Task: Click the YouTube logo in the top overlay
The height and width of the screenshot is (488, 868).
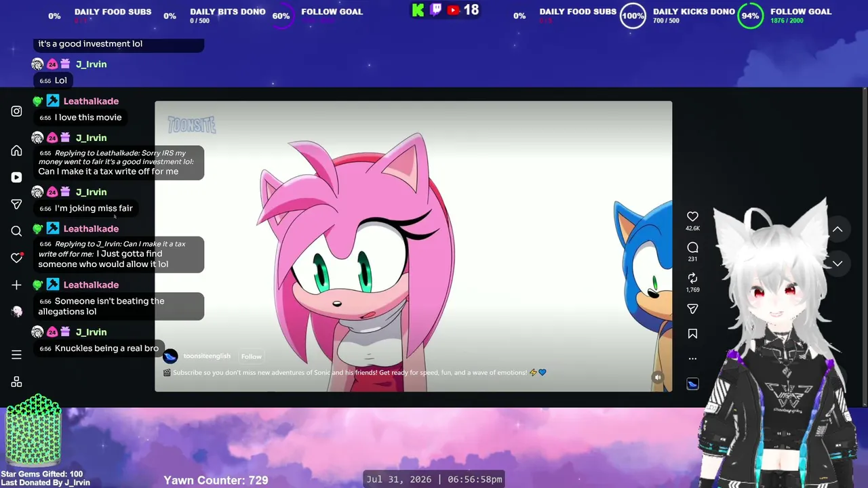Action: click(x=453, y=10)
